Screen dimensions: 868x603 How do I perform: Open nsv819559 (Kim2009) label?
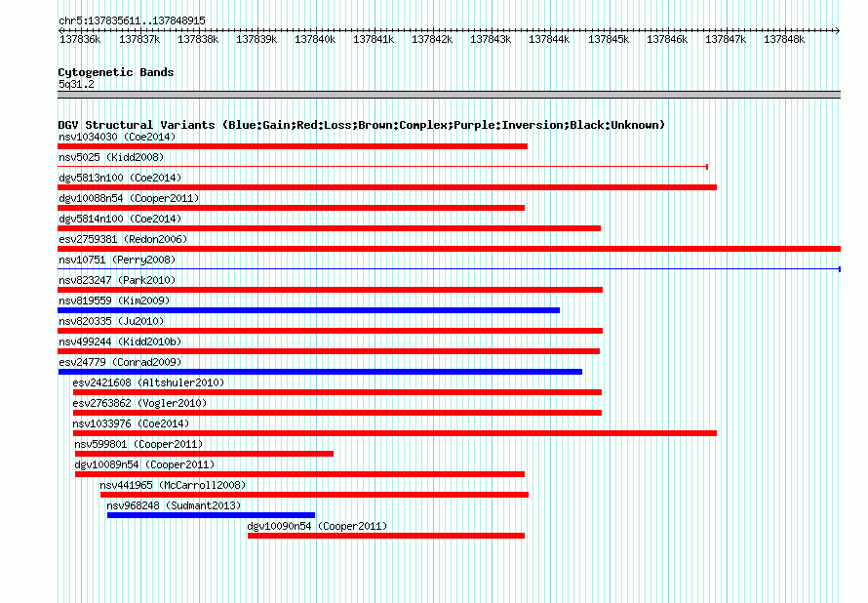point(114,301)
